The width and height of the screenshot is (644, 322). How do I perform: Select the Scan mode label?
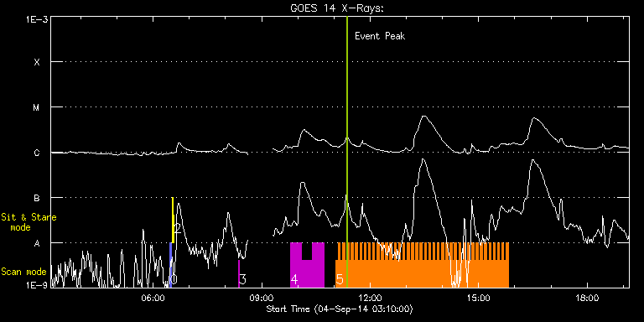coord(23,272)
